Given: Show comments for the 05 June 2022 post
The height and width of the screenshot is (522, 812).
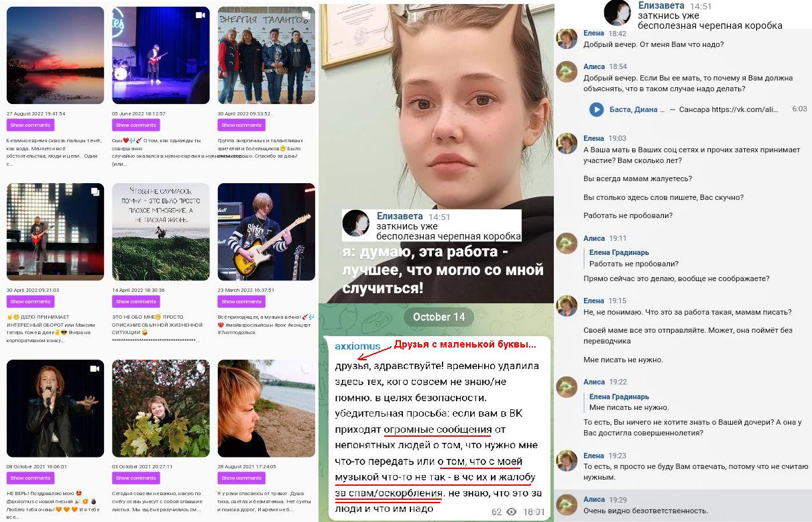Looking at the screenshot, I should coord(135,125).
